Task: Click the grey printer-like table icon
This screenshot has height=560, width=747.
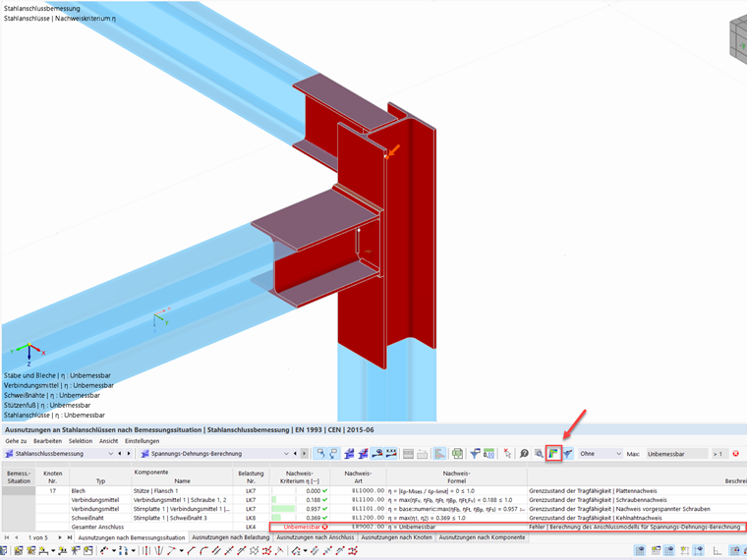Action: [x=422, y=453]
